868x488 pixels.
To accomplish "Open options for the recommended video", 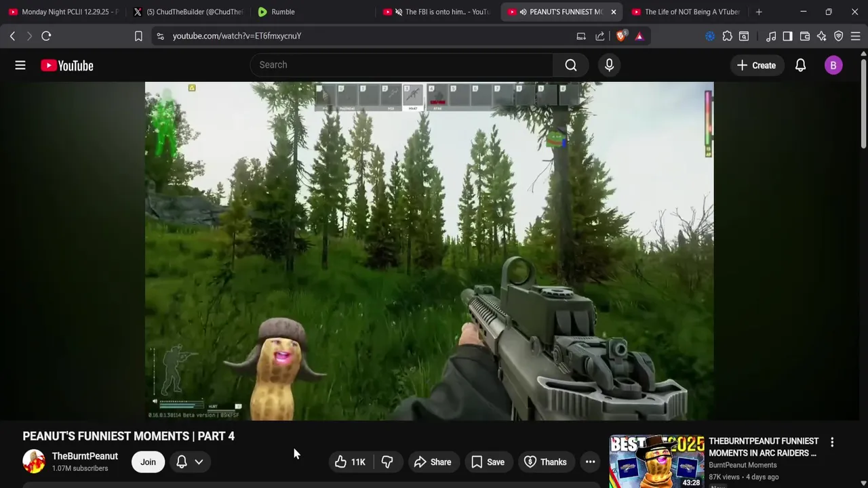I will (832, 442).
